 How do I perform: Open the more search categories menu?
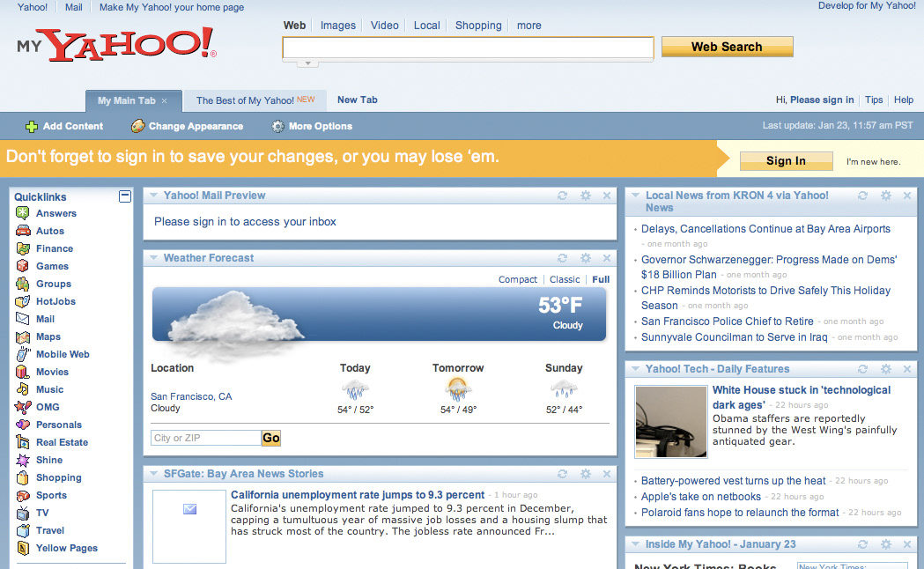point(529,26)
